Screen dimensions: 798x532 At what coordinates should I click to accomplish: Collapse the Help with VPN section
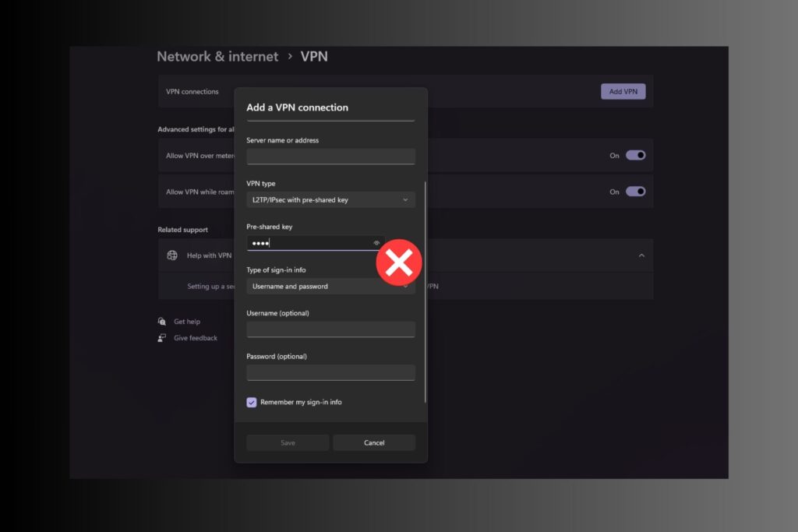coord(641,255)
